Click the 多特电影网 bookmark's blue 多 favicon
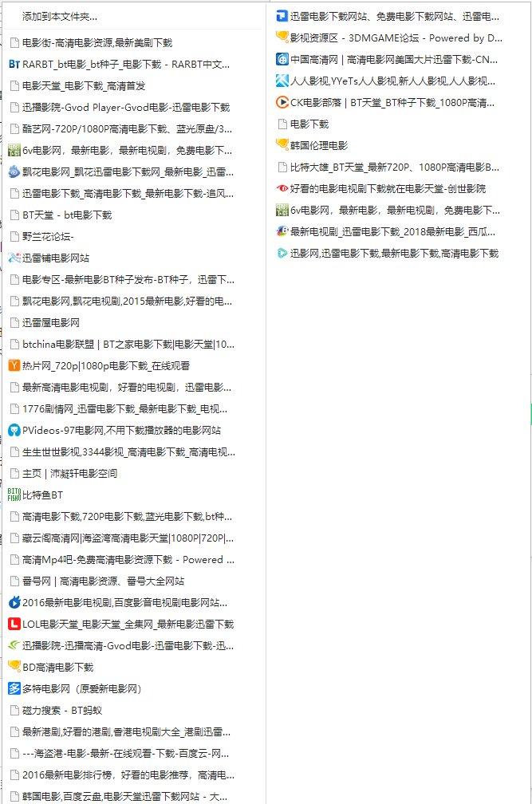This screenshot has width=532, height=804. (x=14, y=688)
